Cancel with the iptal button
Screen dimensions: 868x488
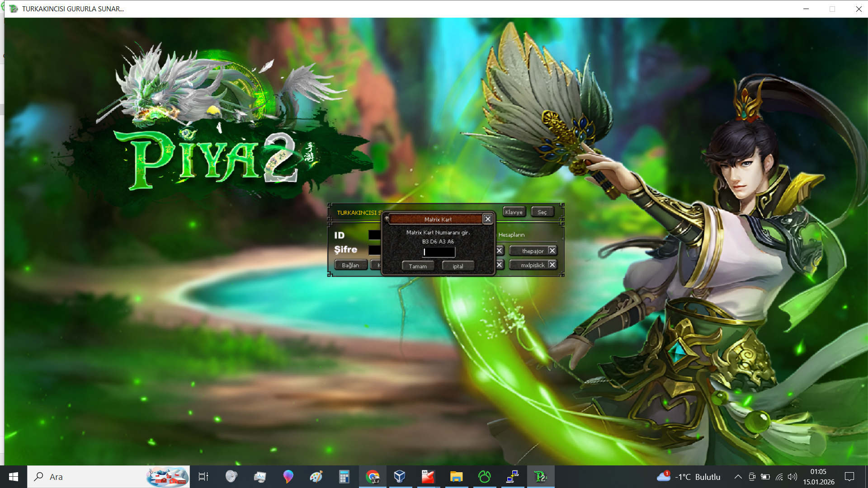point(458,266)
